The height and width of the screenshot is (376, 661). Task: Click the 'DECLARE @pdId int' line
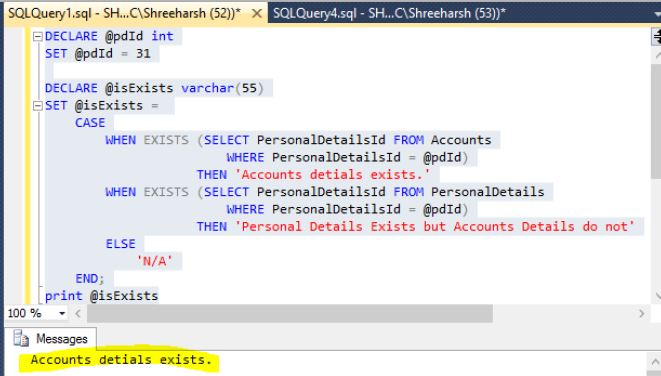pyautogui.click(x=109, y=36)
